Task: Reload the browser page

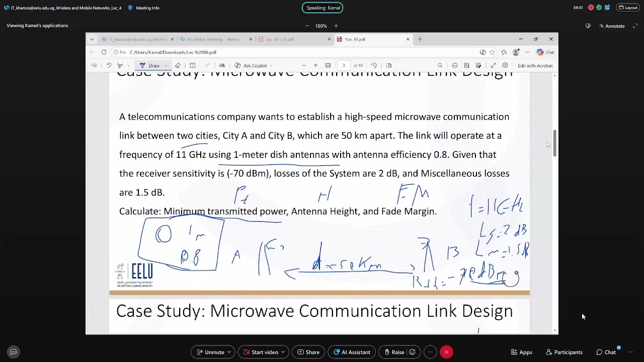Action: click(104, 52)
